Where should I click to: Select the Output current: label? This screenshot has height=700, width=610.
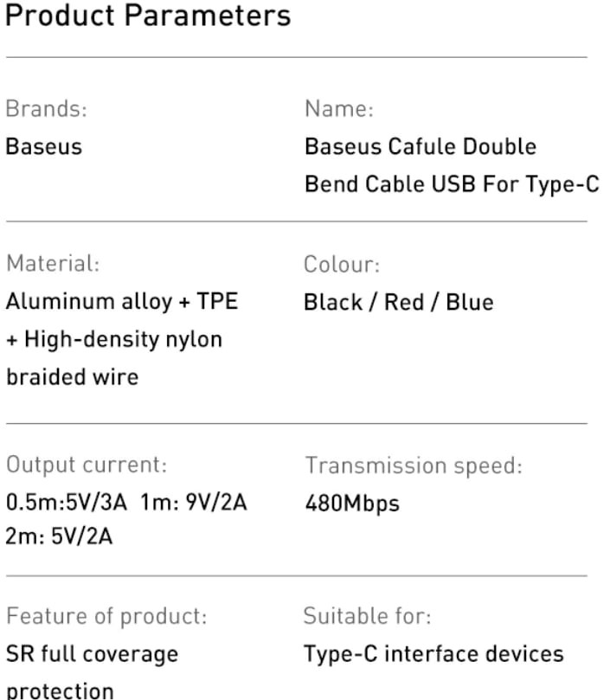tap(87, 465)
